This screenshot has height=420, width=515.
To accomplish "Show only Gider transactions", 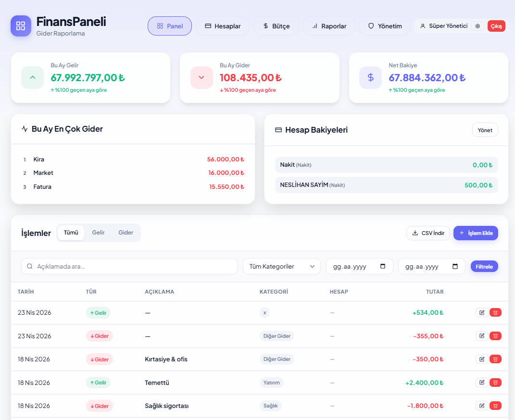I will click(x=126, y=233).
